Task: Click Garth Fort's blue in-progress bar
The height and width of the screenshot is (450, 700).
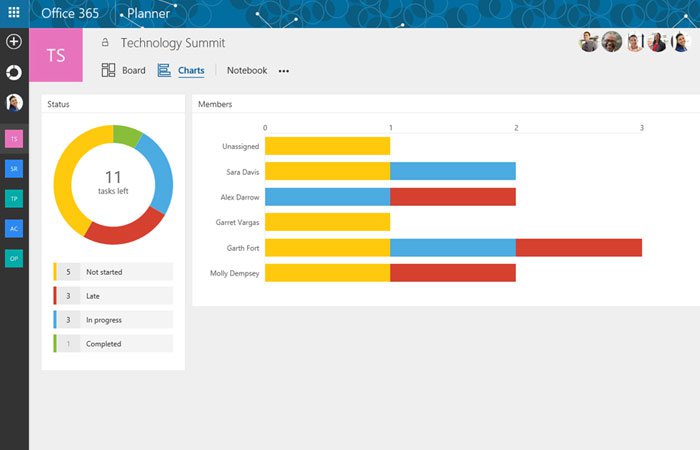Action: [x=453, y=248]
